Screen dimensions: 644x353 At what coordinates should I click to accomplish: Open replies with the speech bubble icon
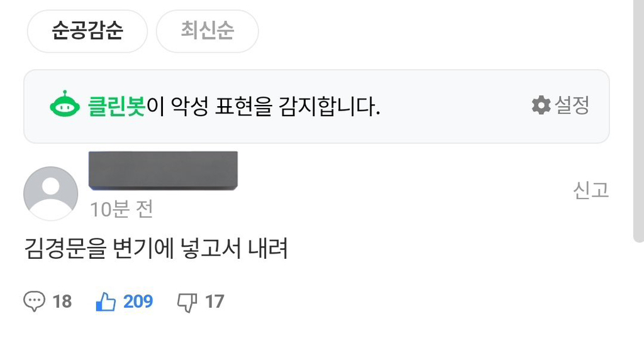point(34,301)
